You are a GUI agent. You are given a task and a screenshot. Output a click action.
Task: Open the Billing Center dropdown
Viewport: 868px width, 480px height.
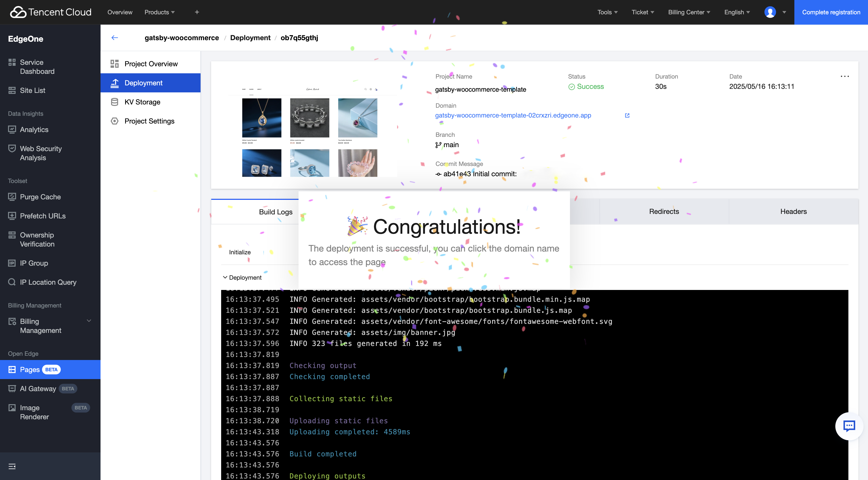(x=689, y=12)
